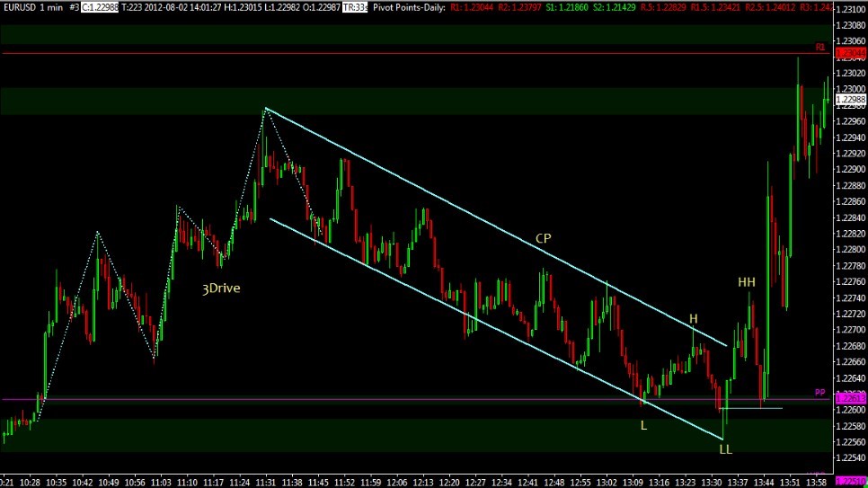
Task: Click the 1.22860 level on the price axis
Action: click(x=851, y=201)
